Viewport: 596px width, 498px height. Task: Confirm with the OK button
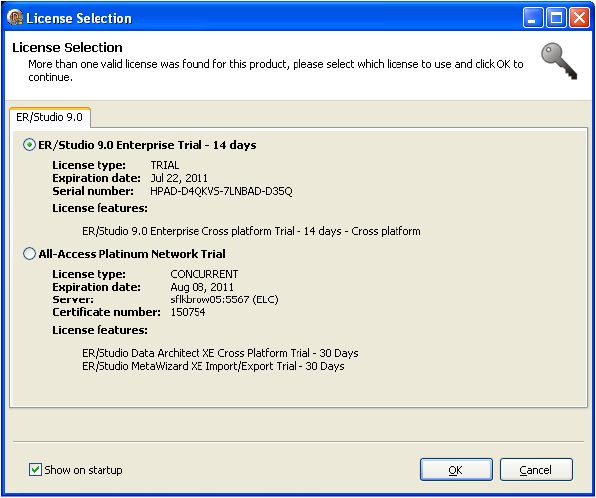[x=456, y=470]
